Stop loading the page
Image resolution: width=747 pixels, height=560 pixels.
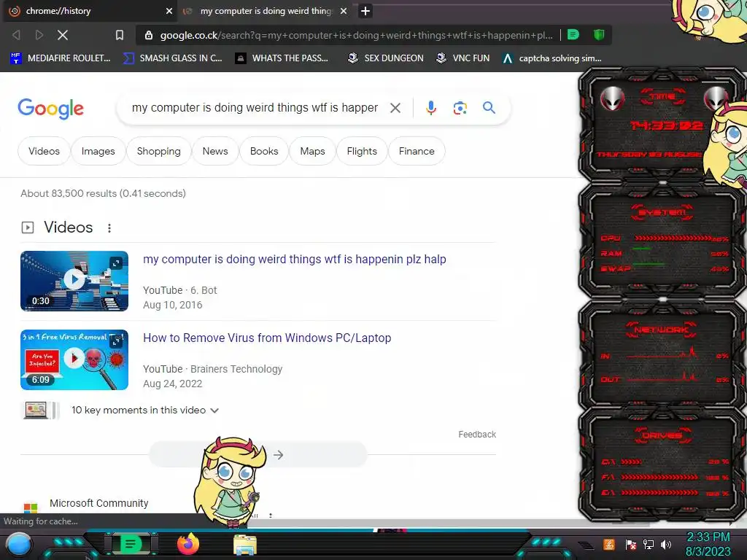(x=63, y=35)
